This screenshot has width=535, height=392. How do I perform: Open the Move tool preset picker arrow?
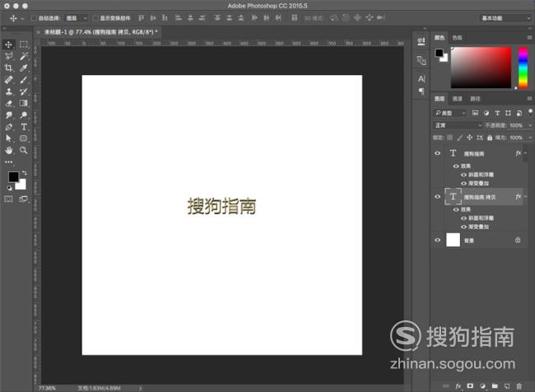pos(22,18)
